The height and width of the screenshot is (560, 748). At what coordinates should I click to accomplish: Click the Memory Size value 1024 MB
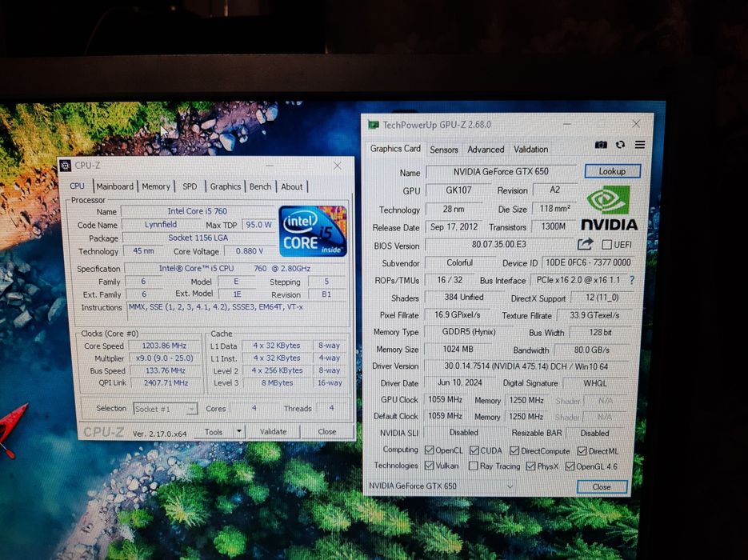tap(458, 349)
